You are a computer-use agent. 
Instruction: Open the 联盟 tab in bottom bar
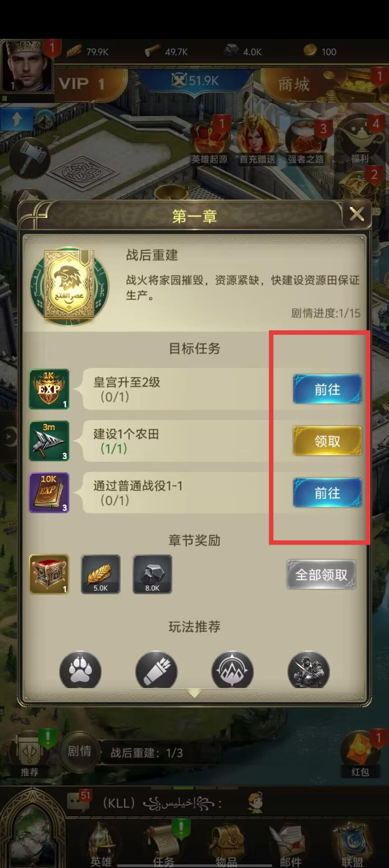point(352,845)
